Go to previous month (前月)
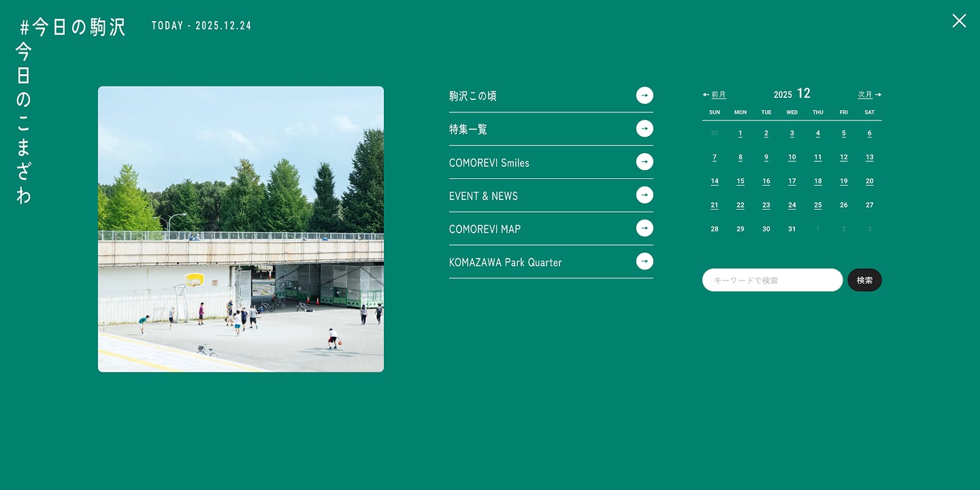Screen dimensions: 980x490 715,95
